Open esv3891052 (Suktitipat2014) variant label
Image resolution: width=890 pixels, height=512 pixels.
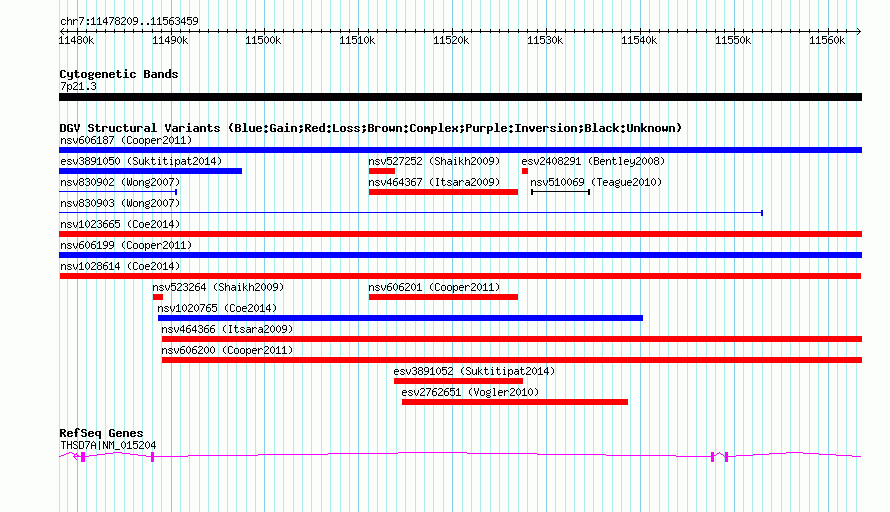tap(475, 371)
